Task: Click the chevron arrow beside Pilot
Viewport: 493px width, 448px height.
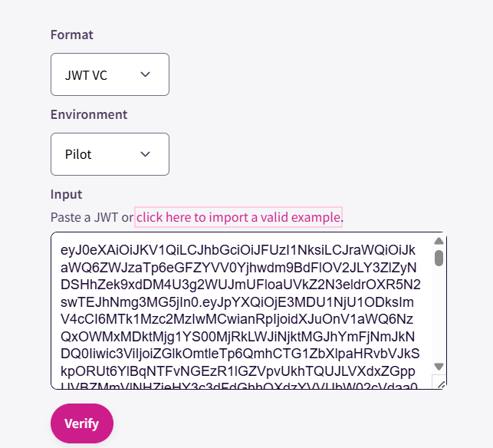Action: point(145,154)
